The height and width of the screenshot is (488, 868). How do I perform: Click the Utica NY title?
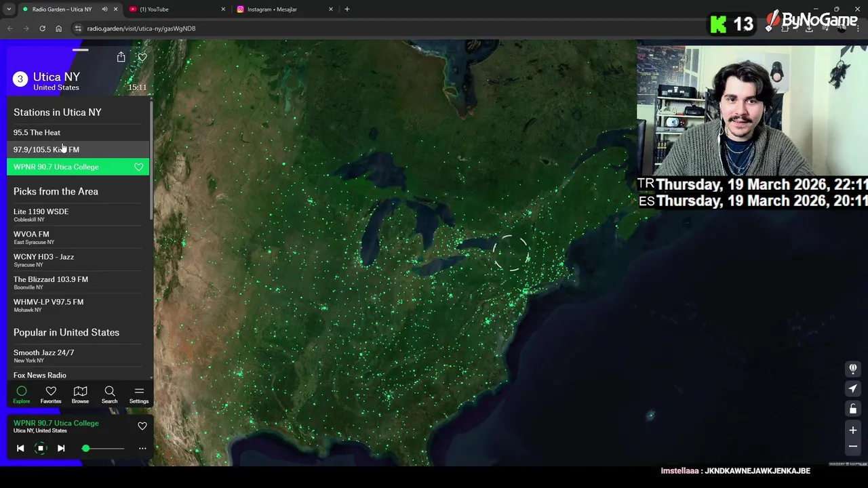[56, 77]
